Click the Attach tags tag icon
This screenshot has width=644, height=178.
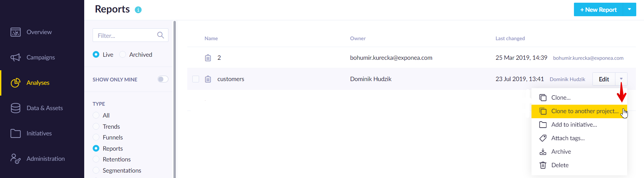[543, 138]
